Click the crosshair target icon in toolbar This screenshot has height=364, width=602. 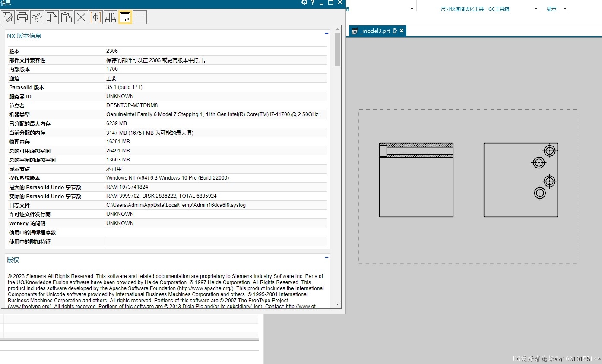(96, 17)
